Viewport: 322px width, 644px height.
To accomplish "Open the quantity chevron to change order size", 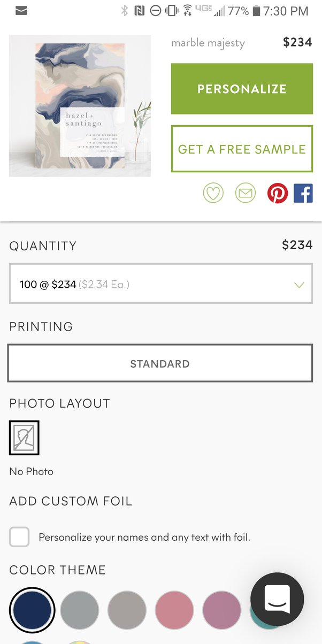I will (x=299, y=285).
